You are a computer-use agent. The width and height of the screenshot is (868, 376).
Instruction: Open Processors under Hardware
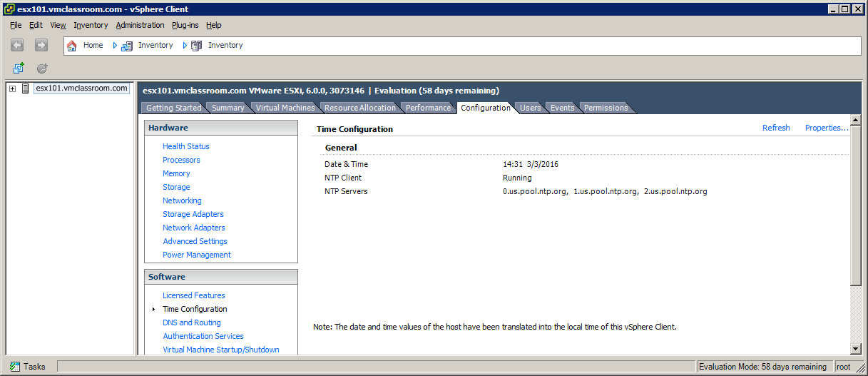coord(181,160)
